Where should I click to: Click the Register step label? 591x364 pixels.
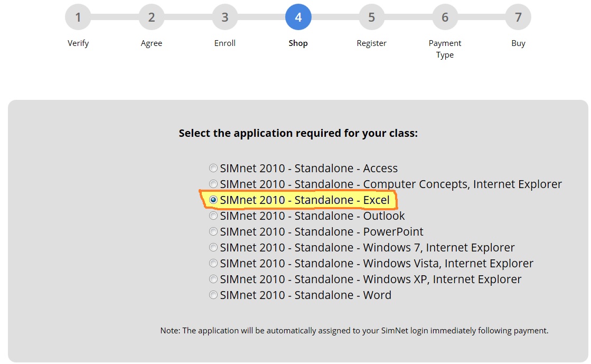tap(372, 43)
